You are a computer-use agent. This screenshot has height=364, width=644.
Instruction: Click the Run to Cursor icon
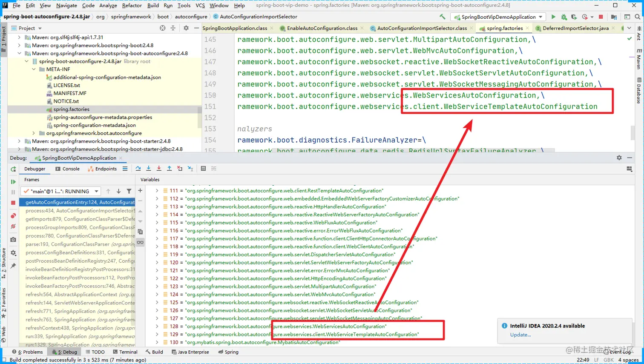pyautogui.click(x=190, y=169)
